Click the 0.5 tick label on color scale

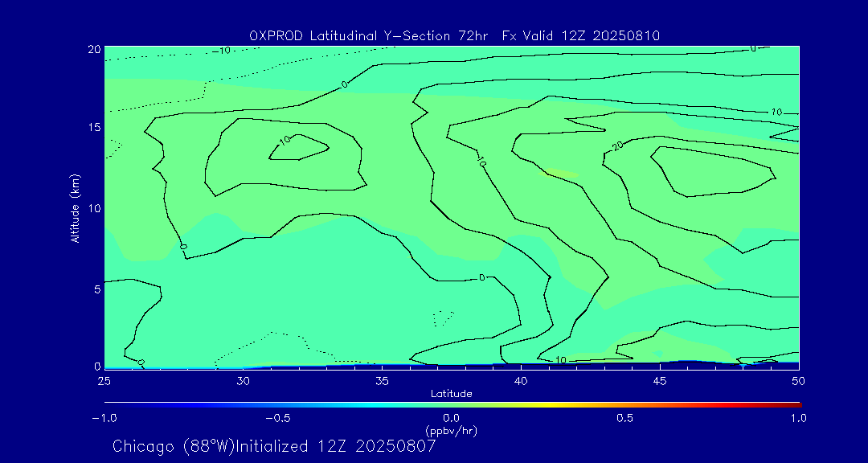(x=624, y=418)
